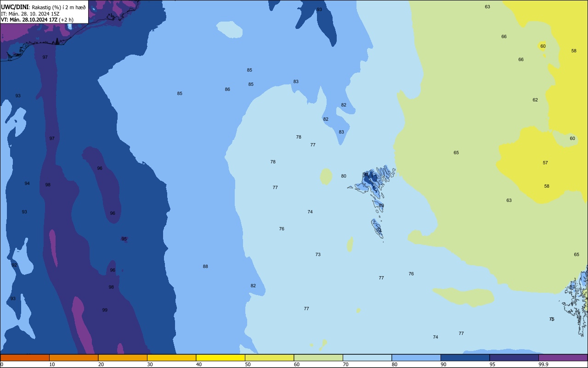Click the 95 humidity value on the map

124,239
